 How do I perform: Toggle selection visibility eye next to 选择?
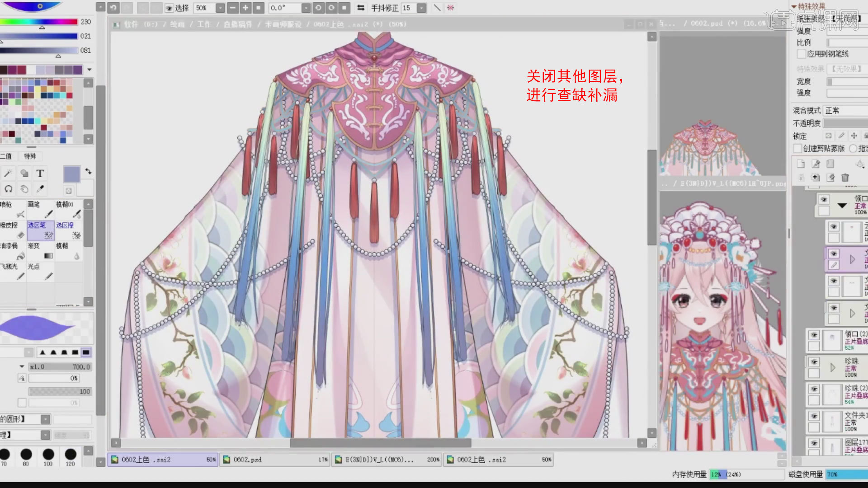169,8
